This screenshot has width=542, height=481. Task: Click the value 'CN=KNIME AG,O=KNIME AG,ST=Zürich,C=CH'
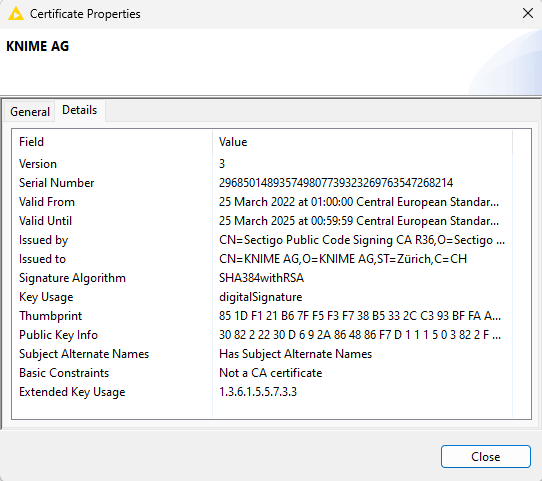(x=343, y=259)
